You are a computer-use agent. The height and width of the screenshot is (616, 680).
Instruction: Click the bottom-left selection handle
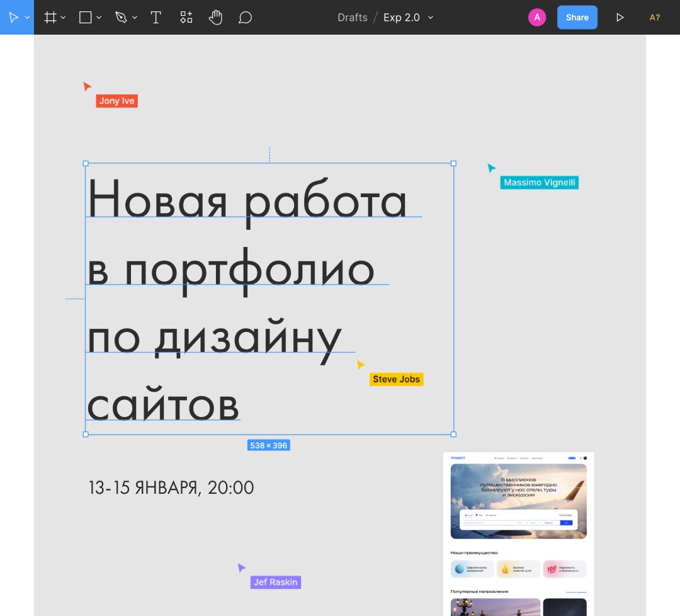pyautogui.click(x=86, y=434)
